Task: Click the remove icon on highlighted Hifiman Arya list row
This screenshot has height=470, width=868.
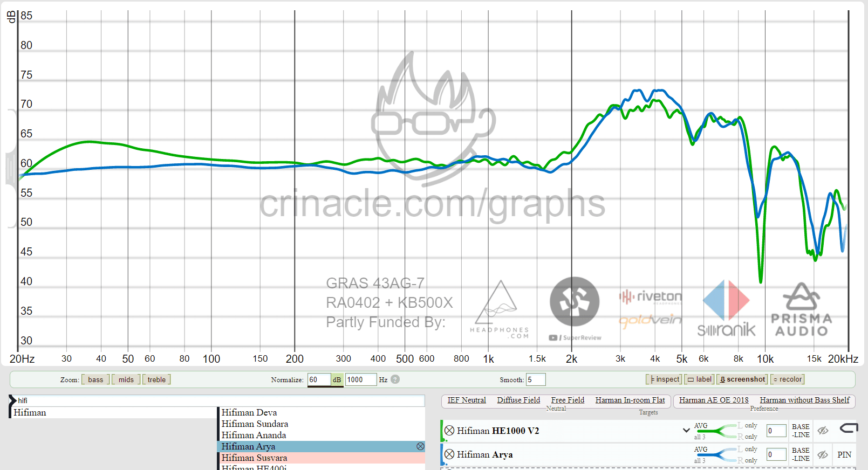Action: [x=420, y=446]
